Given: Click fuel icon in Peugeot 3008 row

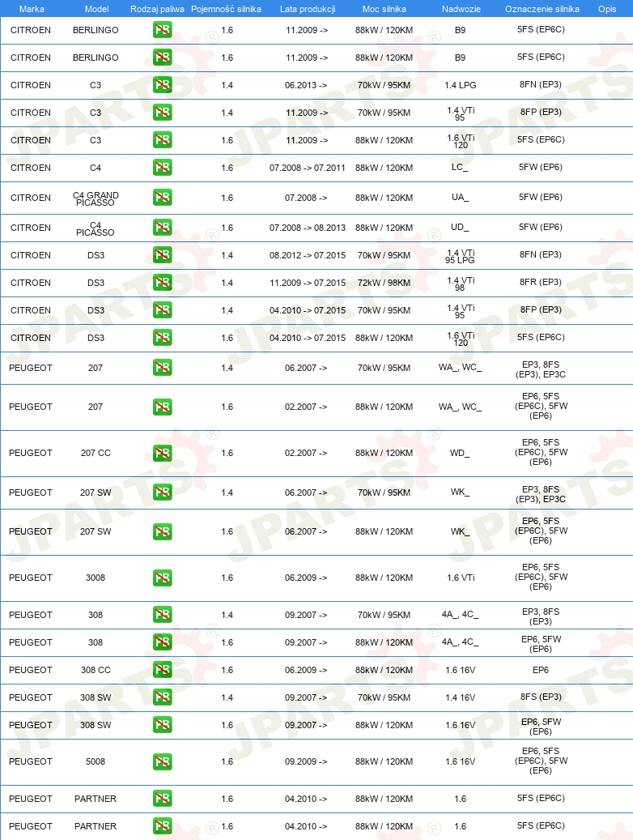Looking at the screenshot, I should [162, 578].
